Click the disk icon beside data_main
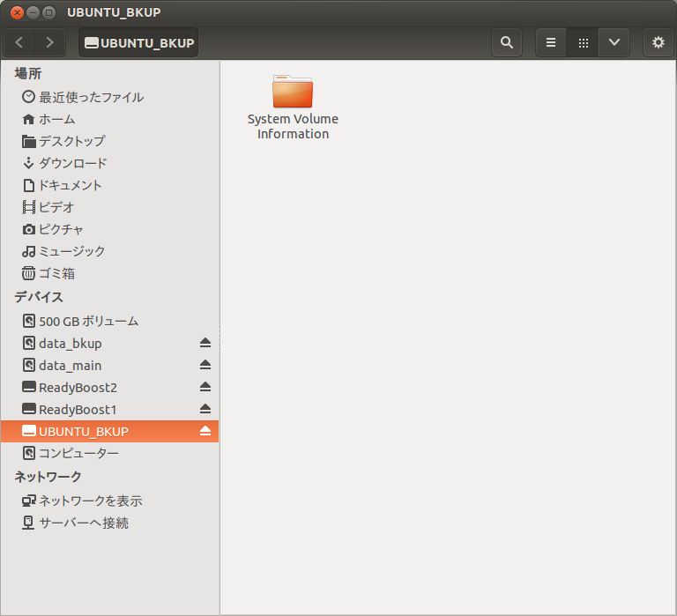677x616 pixels. (28, 365)
